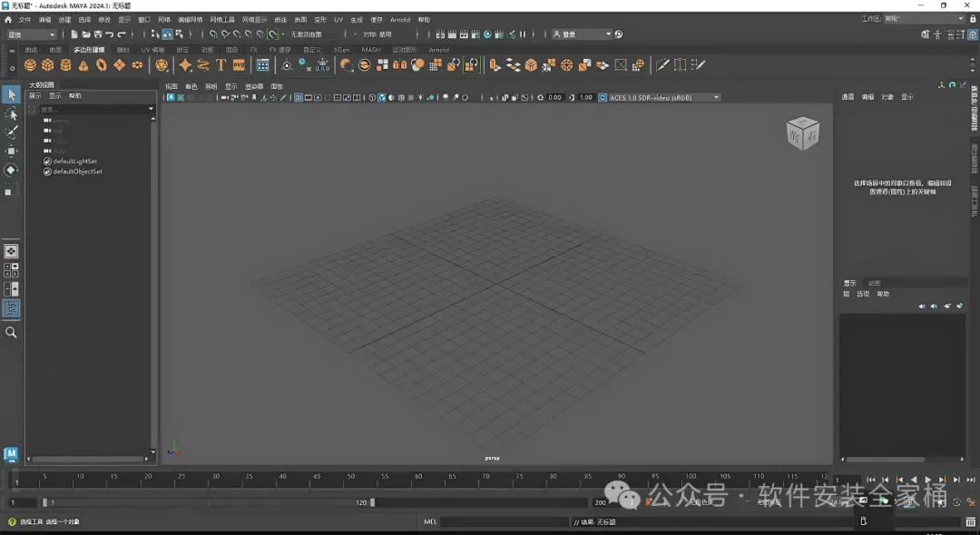Toggle color management button beside ACES dropdown
980x535 pixels.
tap(601, 97)
